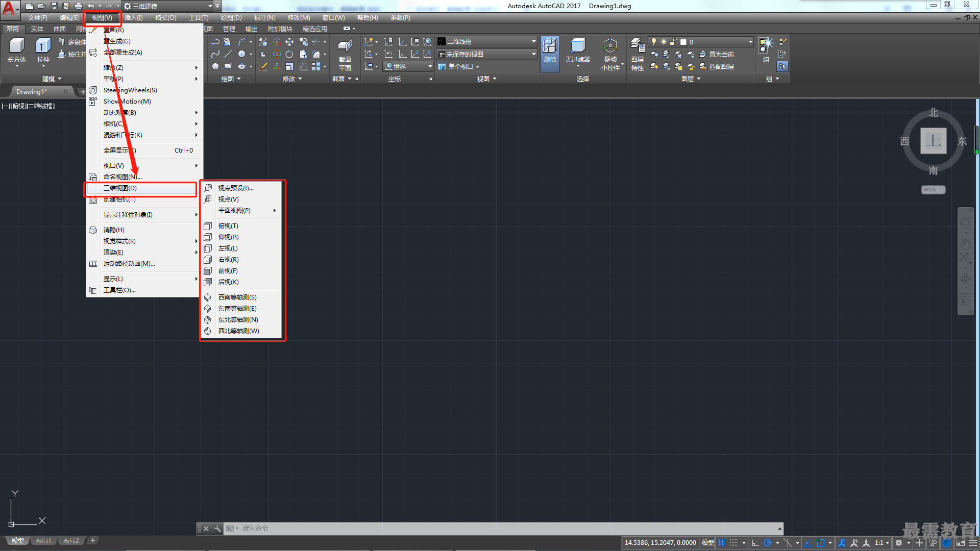Open the 1:1 annotation scale dropdown

coord(882,543)
